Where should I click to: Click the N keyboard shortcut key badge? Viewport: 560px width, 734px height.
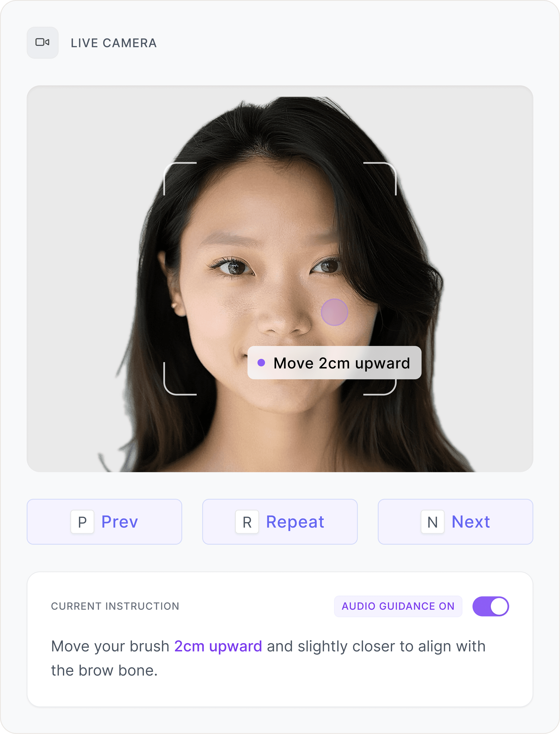[432, 522]
